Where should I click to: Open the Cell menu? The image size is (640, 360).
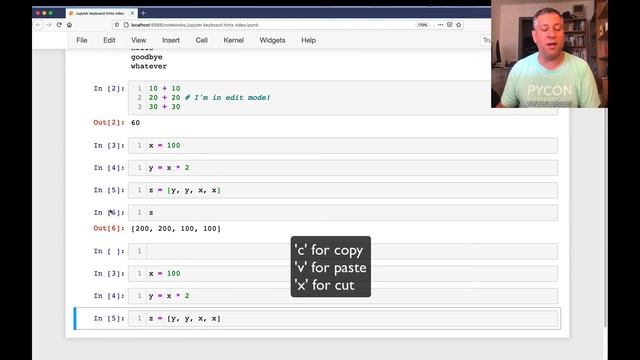click(202, 40)
